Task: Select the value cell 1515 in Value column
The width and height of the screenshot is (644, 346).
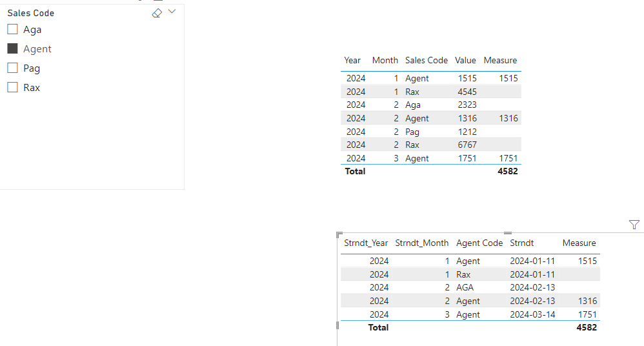Action: 467,79
